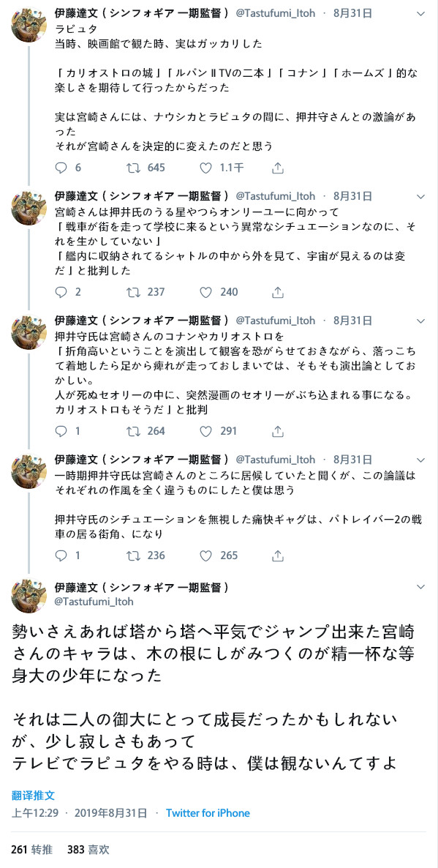Open the options chevron on the last tweet
This screenshot has width=438, height=868.
420,586
